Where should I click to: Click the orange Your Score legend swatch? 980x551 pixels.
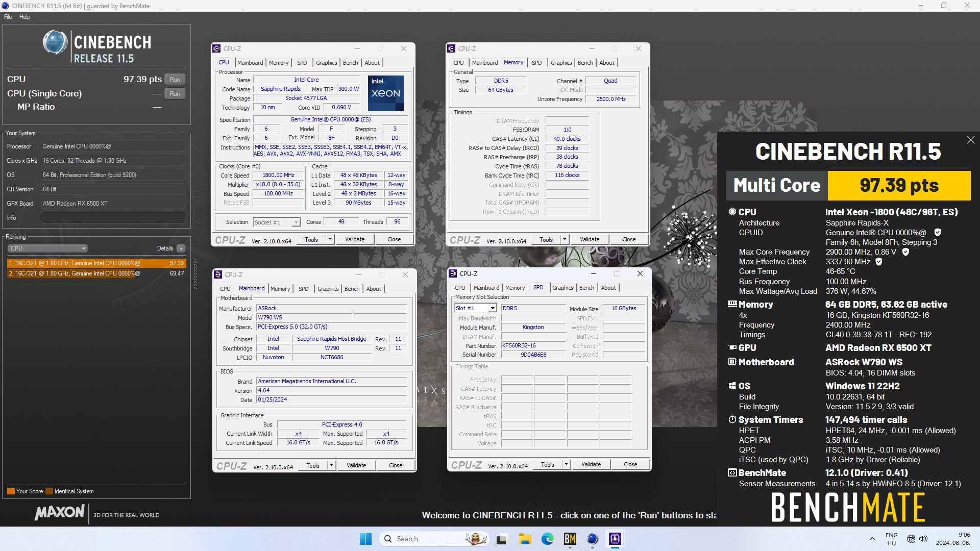[x=11, y=491]
